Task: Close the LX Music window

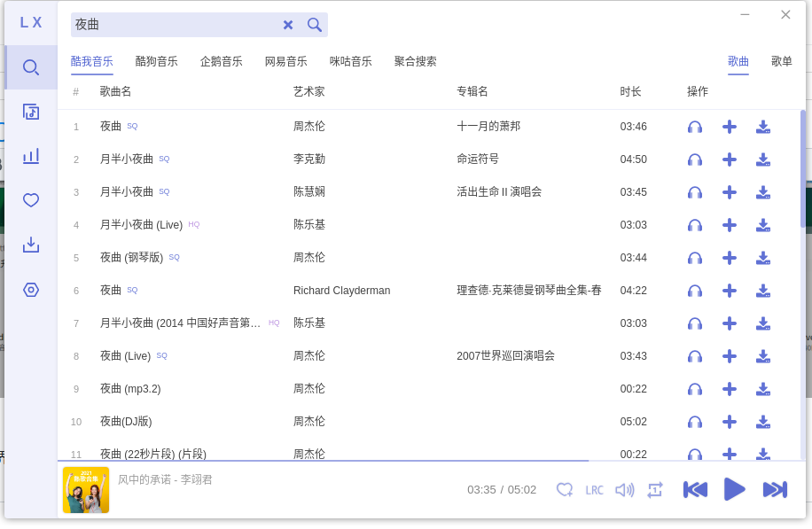Action: point(785,14)
